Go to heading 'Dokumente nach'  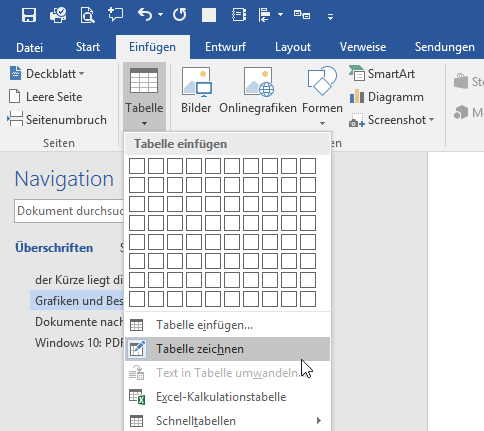pyautogui.click(x=79, y=322)
